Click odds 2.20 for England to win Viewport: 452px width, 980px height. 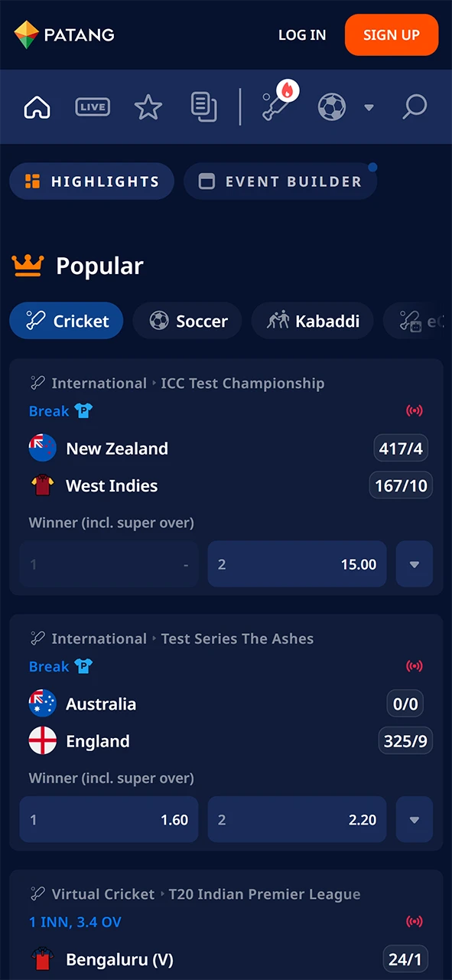(x=297, y=819)
